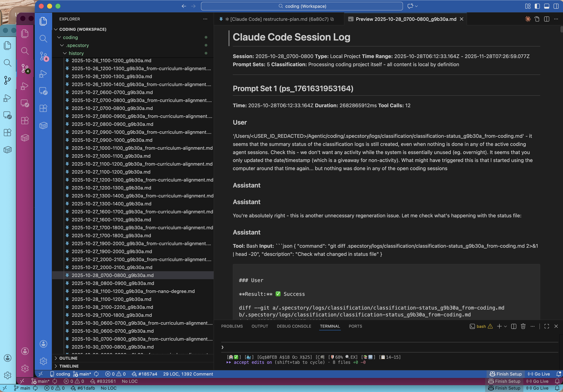Split the terminal panel
Image resolution: width=563 pixels, height=392 pixels.
tap(514, 326)
